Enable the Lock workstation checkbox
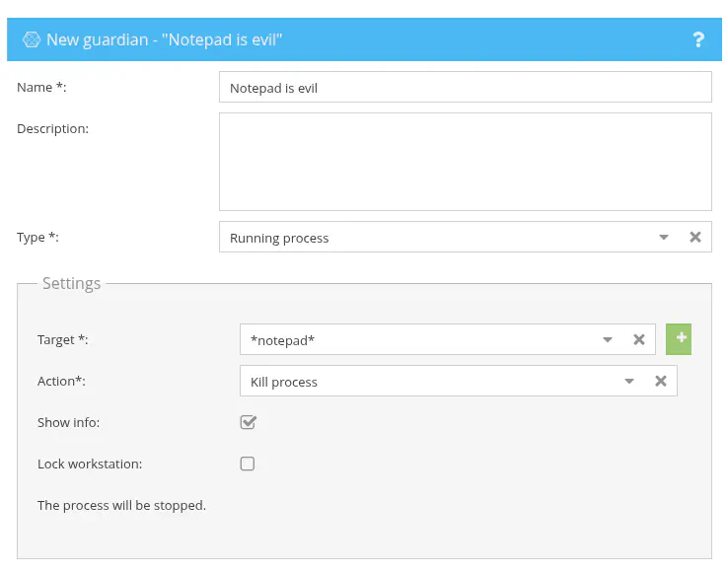 [248, 464]
